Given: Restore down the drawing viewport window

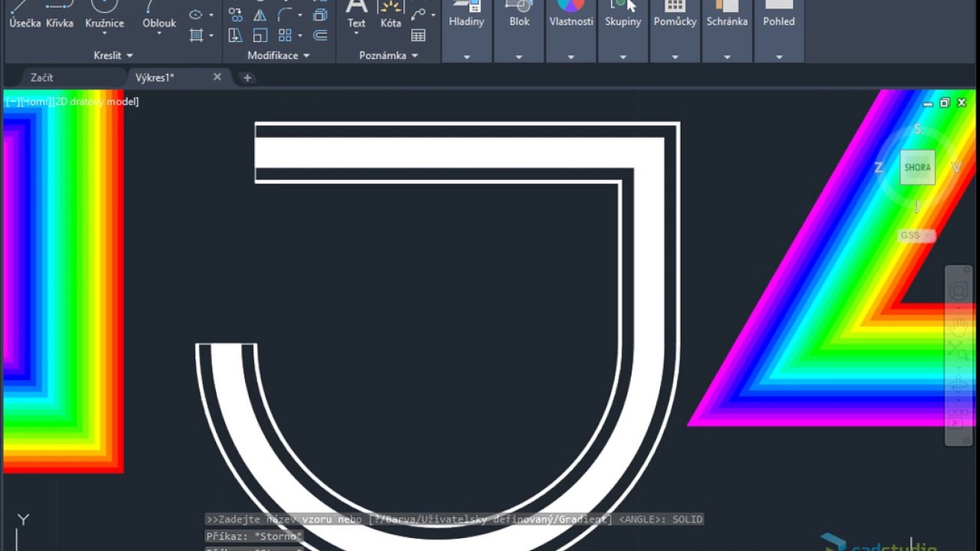Looking at the screenshot, I should [x=945, y=103].
